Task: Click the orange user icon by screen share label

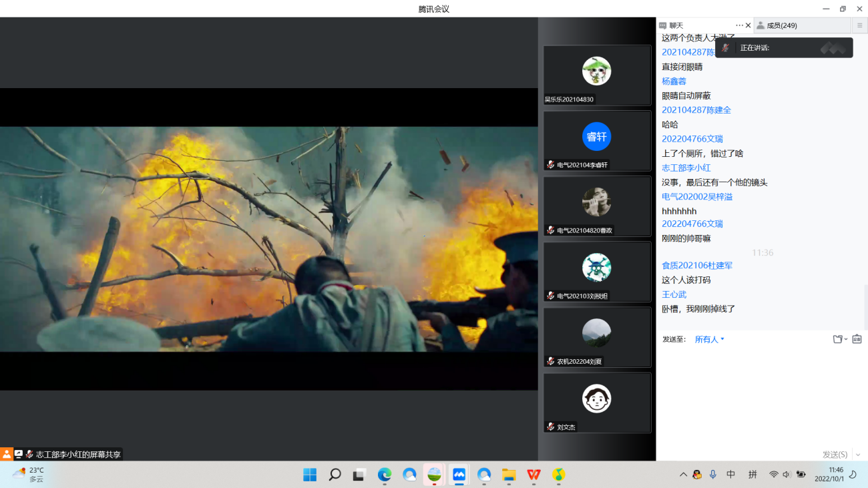Action: pyautogui.click(x=7, y=454)
